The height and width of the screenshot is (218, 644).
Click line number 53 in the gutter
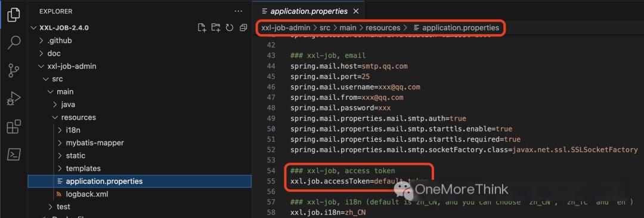(x=271, y=160)
